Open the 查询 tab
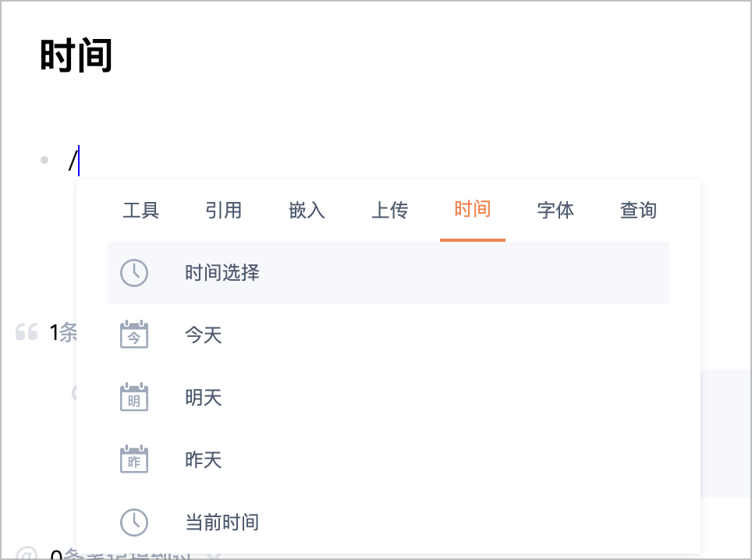The width and height of the screenshot is (752, 560). point(638,211)
